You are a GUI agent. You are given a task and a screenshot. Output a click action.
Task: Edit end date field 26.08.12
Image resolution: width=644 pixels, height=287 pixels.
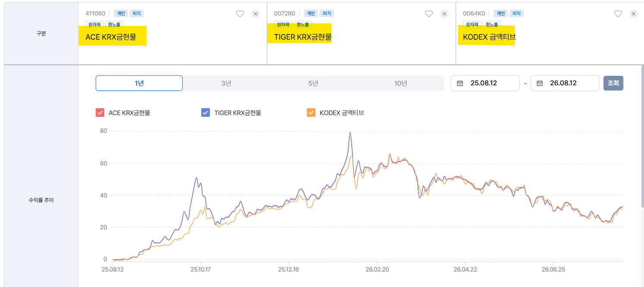[x=565, y=83]
